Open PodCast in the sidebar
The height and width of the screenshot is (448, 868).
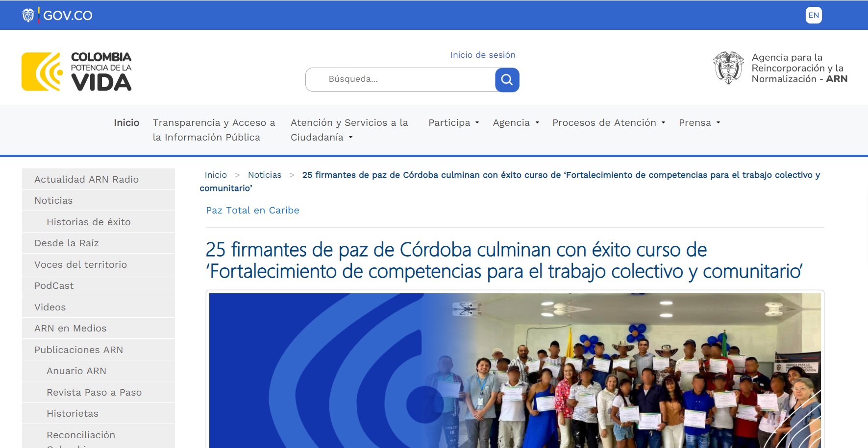point(99,285)
